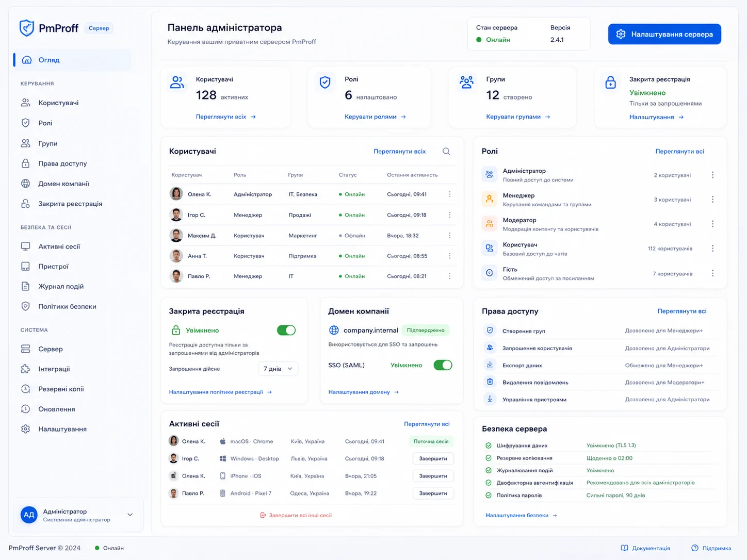Click the Apple icon in macOS session row
This screenshot has width=747, height=560.
223,441
